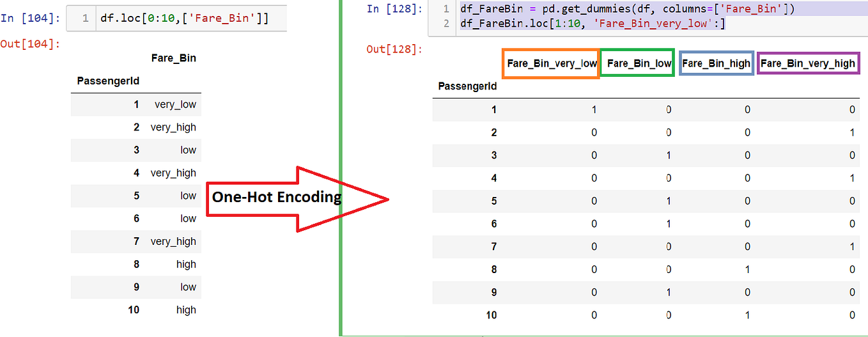Click PassengerId 5 index in left table
Screen dimensions: 868x337
136,196
